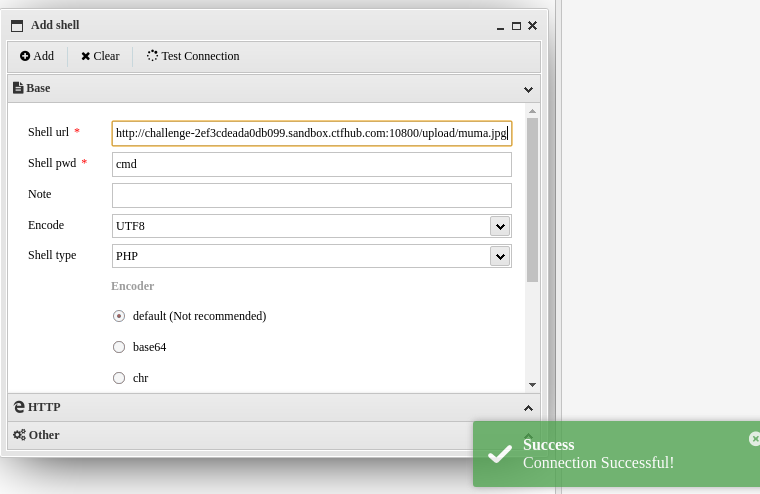760x494 pixels.
Task: Open the Encode UTF8 dropdown
Action: point(500,226)
